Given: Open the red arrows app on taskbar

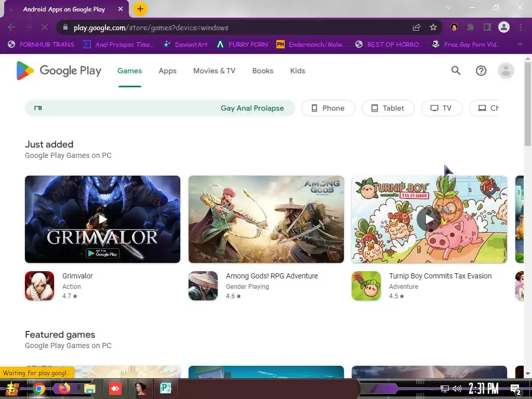Looking at the screenshot, I should (115, 389).
